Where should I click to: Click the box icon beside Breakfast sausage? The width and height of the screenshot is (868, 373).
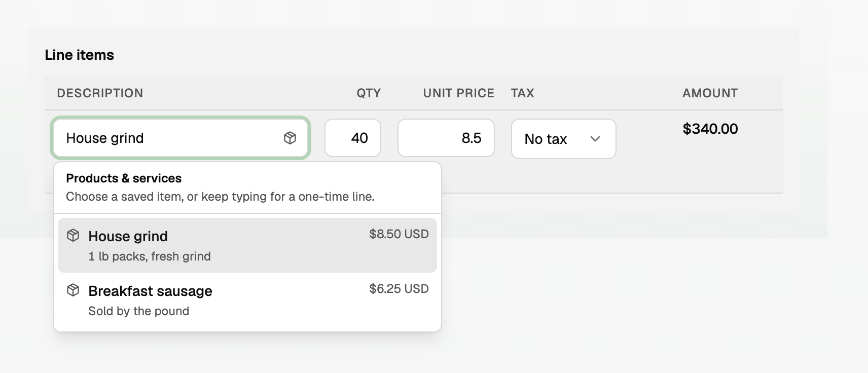click(73, 290)
